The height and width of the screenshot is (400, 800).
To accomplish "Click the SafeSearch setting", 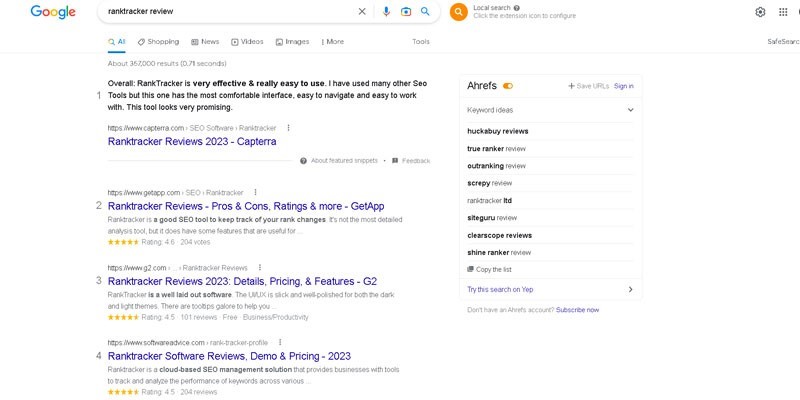I will (784, 42).
